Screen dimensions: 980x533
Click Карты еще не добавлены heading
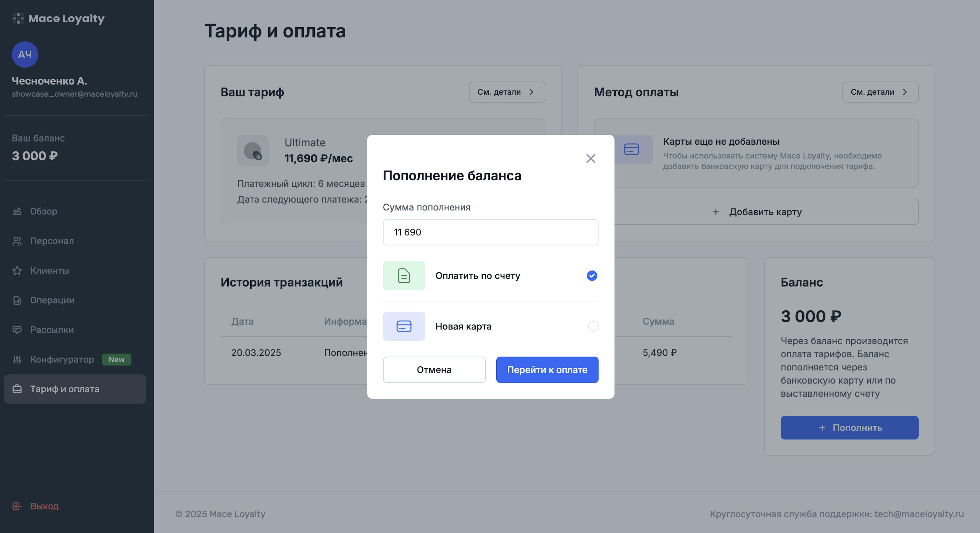point(721,142)
